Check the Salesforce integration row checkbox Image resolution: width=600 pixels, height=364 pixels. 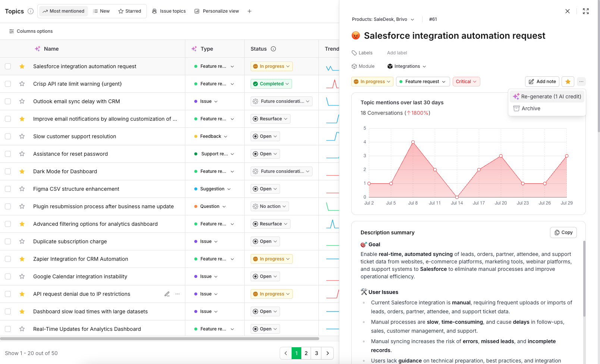[8, 66]
